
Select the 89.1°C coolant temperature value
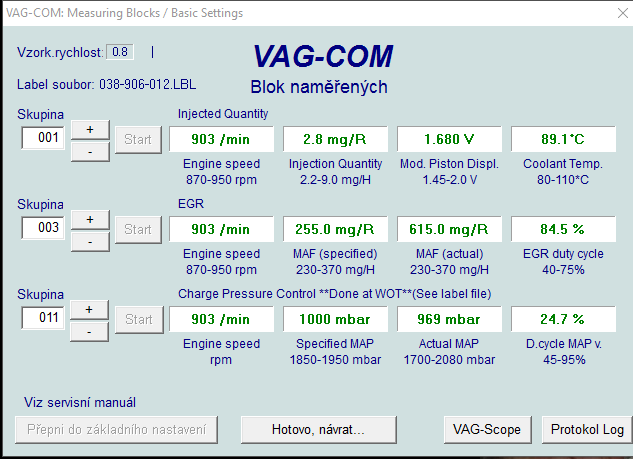point(563,139)
